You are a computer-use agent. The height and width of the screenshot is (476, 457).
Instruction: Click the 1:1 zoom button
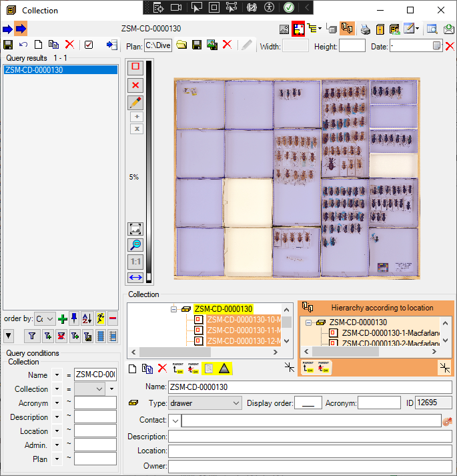tap(135, 261)
